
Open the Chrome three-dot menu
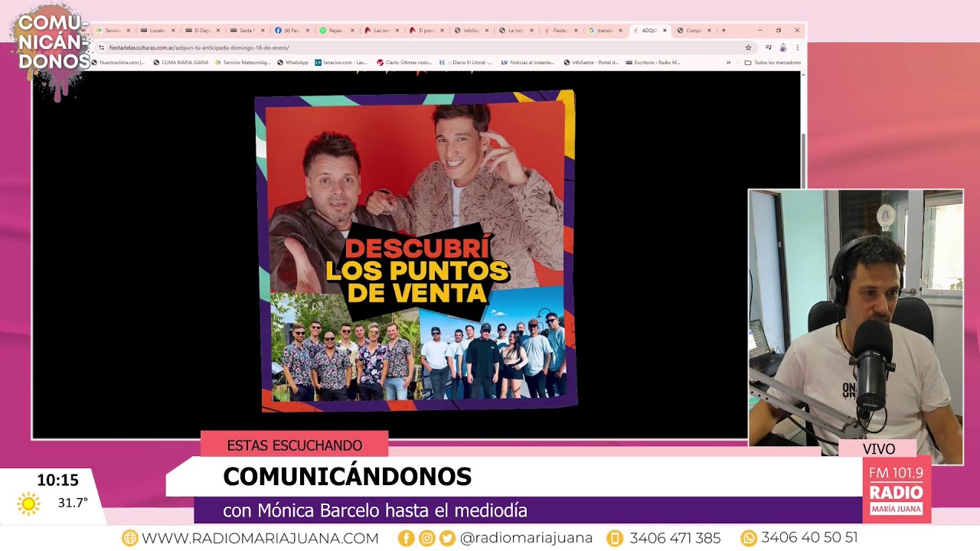click(x=797, y=47)
